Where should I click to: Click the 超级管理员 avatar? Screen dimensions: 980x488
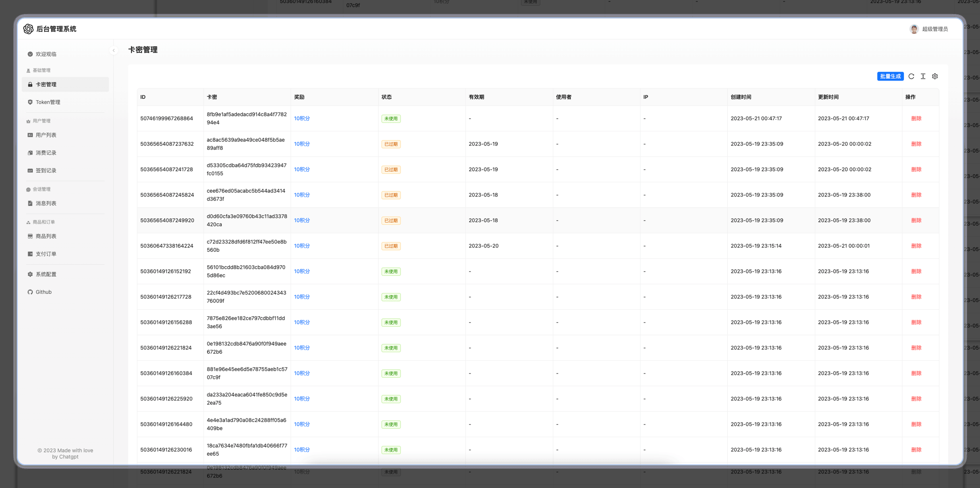click(914, 29)
